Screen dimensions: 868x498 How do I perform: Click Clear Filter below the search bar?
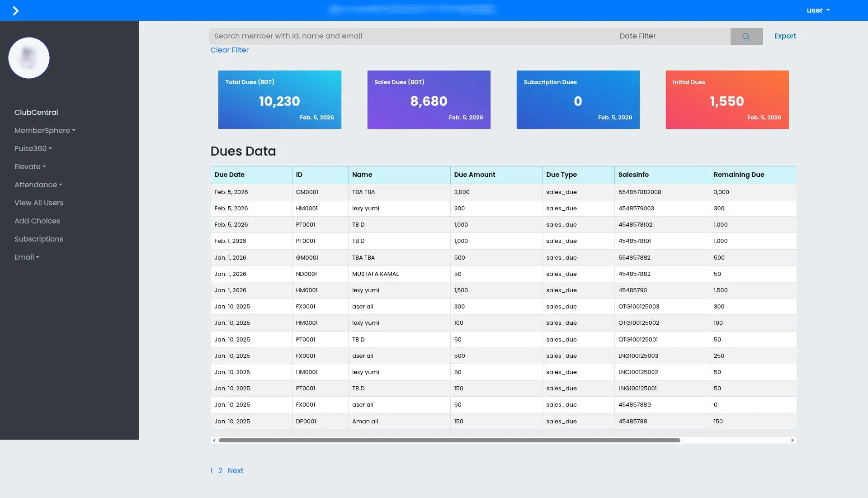click(x=229, y=50)
